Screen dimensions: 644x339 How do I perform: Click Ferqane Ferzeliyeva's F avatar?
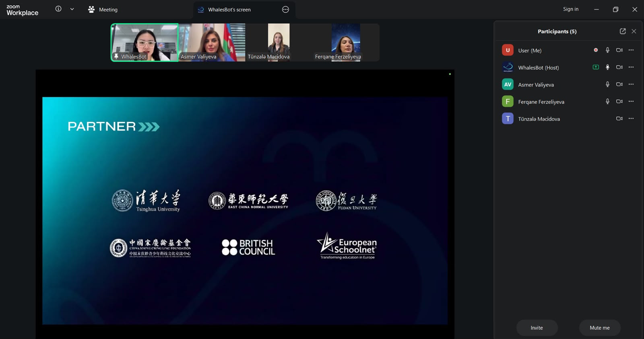coord(508,101)
